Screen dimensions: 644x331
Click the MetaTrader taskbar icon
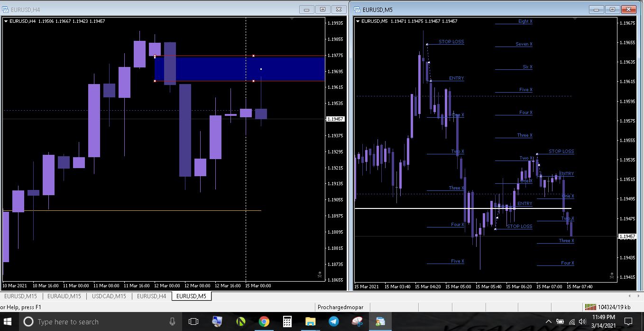pos(380,322)
